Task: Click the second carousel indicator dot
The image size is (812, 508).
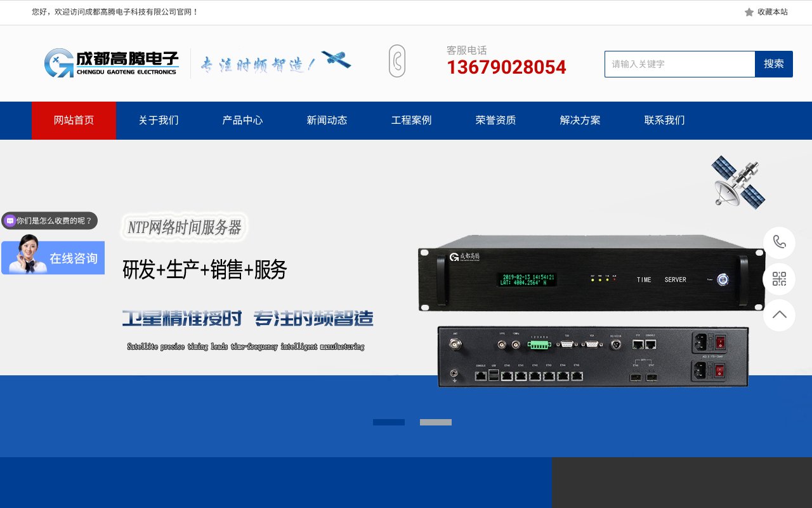Action: click(x=436, y=422)
